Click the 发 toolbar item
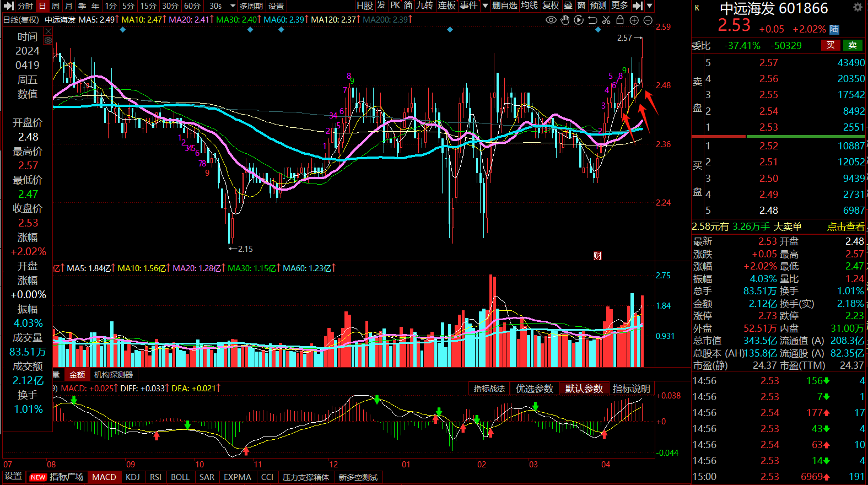 381,6
